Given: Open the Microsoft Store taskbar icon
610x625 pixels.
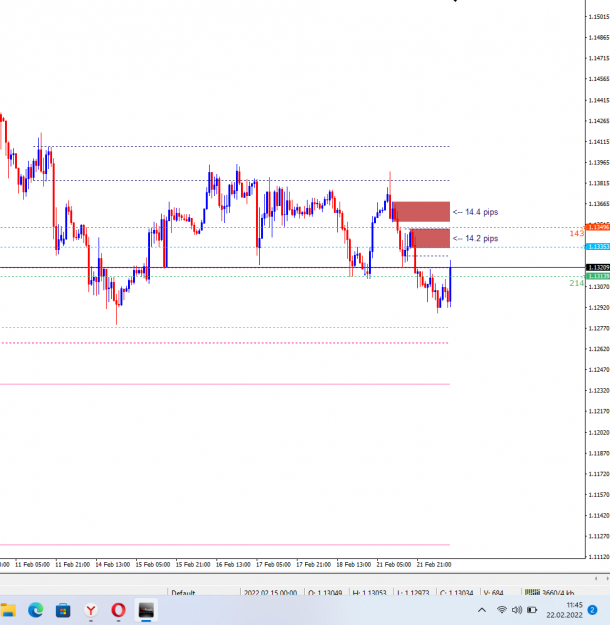Looking at the screenshot, I should coord(63,610).
